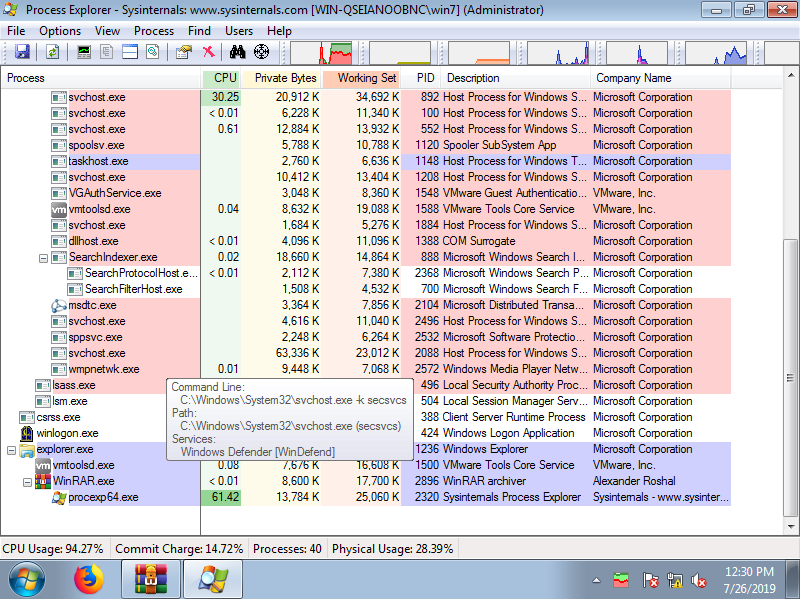Switch to WinRAR in the taskbar
The height and width of the screenshot is (599, 800).
coord(151,580)
